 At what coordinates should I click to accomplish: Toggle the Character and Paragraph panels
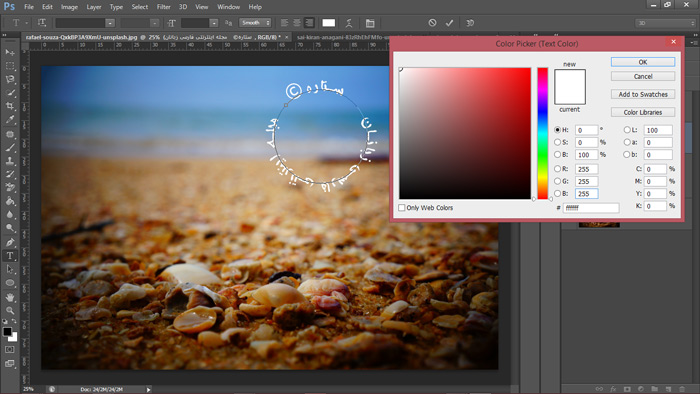(x=370, y=23)
